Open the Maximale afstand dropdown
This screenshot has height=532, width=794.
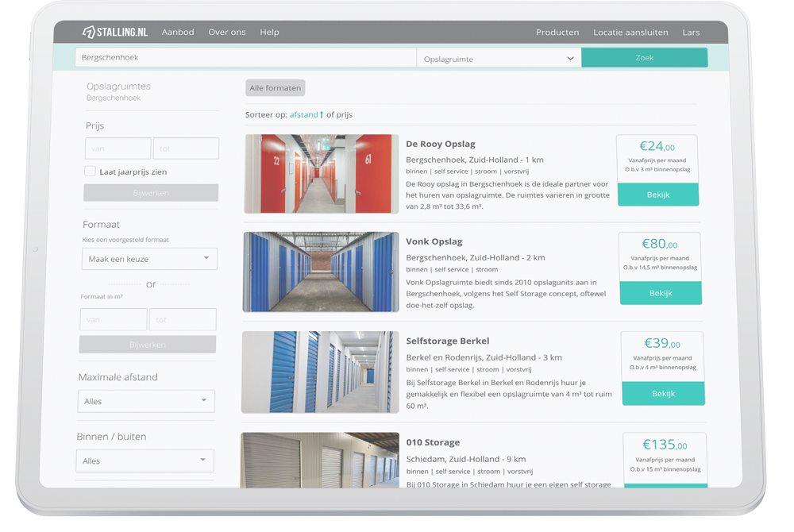point(146,401)
